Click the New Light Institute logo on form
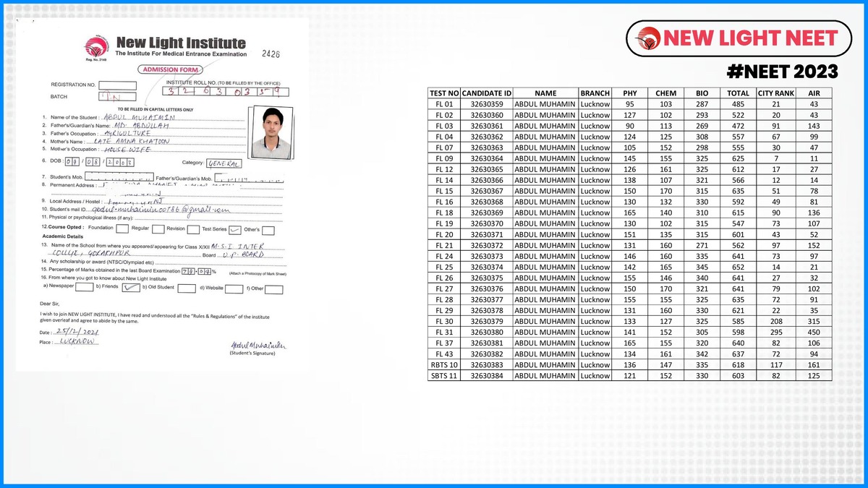 [93, 47]
